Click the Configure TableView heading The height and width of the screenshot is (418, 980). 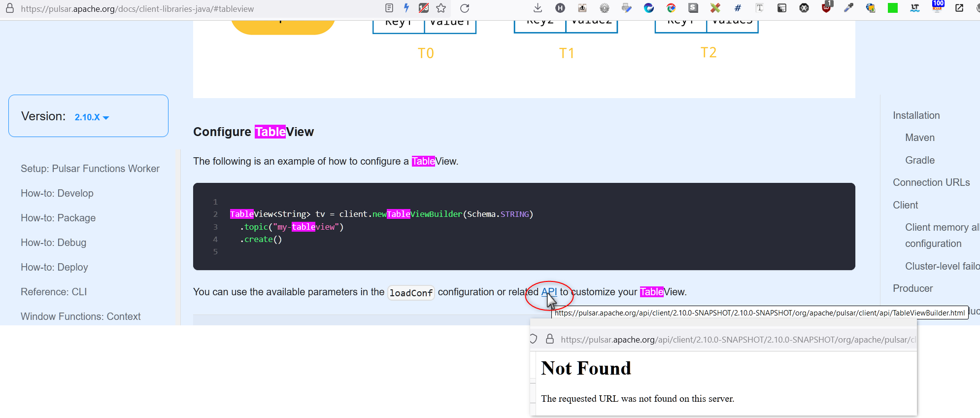click(253, 132)
